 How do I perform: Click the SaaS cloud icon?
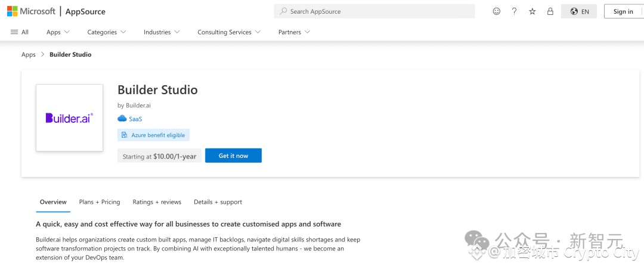122,119
